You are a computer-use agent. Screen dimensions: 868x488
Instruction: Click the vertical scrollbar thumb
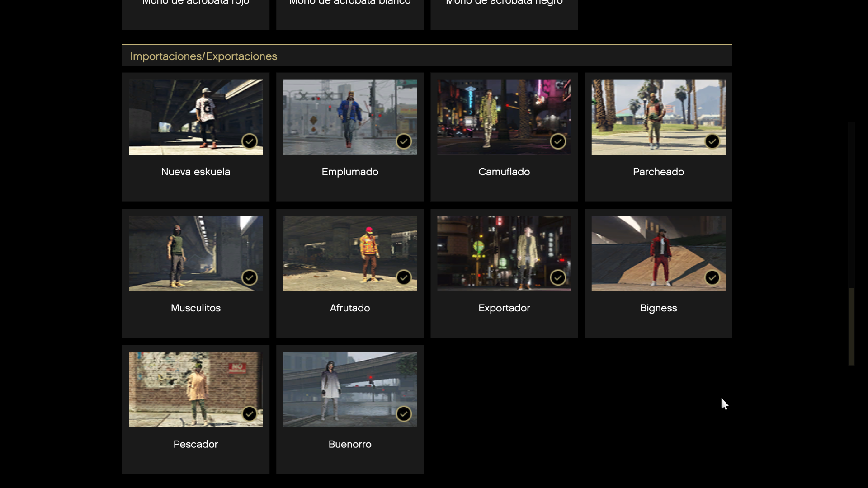(x=852, y=326)
